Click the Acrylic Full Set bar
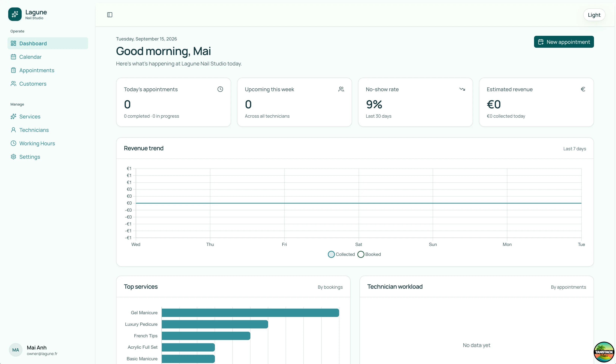The height and width of the screenshot is (364, 616). click(x=188, y=347)
